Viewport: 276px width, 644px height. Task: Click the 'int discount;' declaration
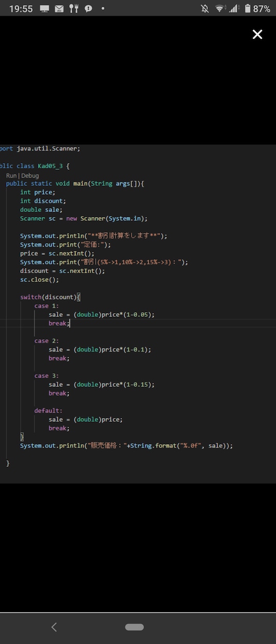pyautogui.click(x=43, y=201)
